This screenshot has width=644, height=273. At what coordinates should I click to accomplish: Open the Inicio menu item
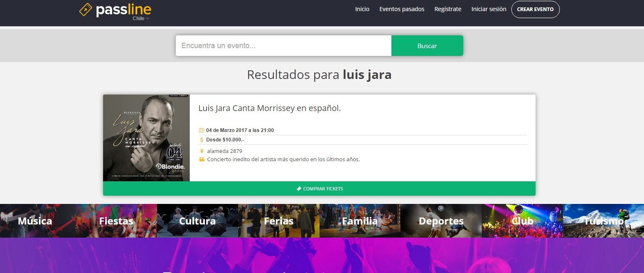click(x=362, y=9)
